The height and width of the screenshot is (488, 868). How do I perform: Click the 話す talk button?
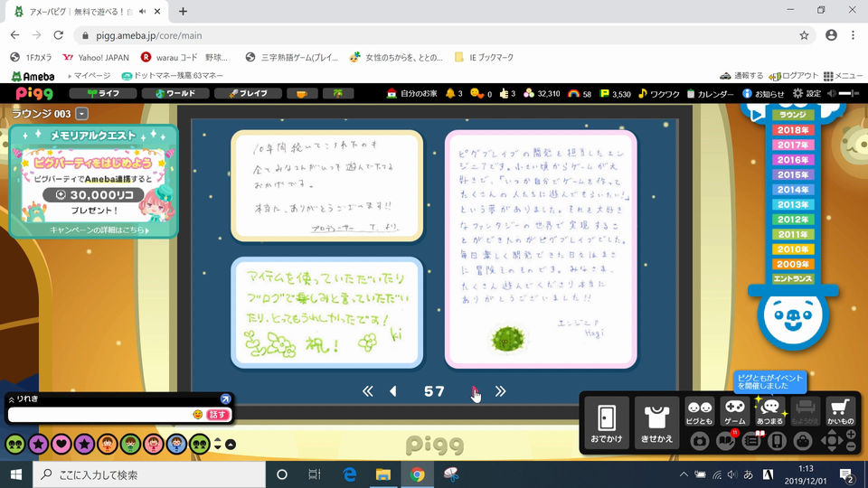coord(217,415)
